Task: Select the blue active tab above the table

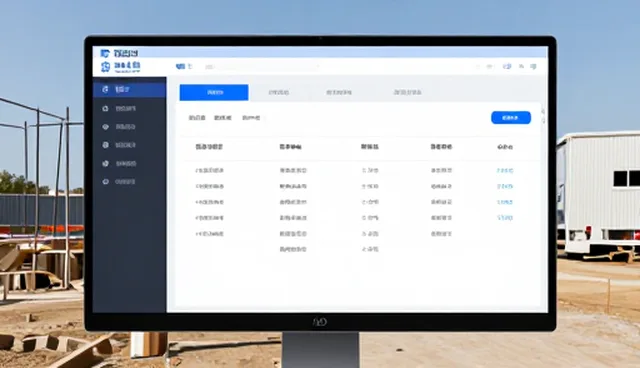Action: coord(214,93)
